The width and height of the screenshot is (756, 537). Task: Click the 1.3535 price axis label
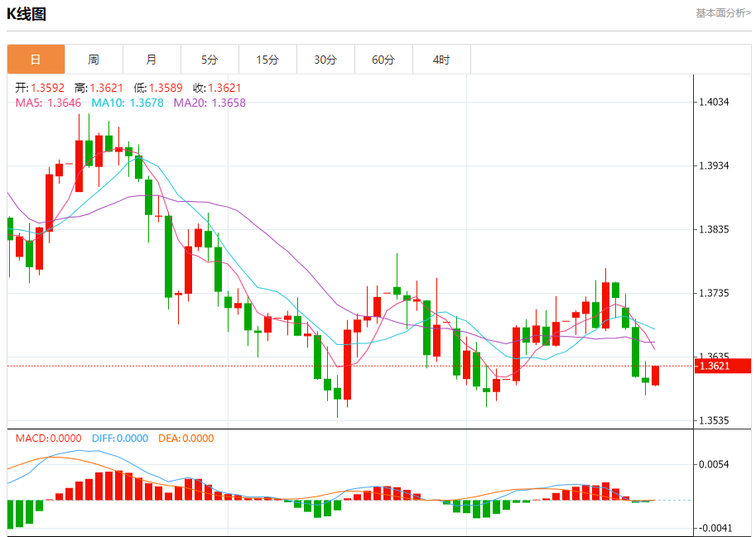(714, 420)
